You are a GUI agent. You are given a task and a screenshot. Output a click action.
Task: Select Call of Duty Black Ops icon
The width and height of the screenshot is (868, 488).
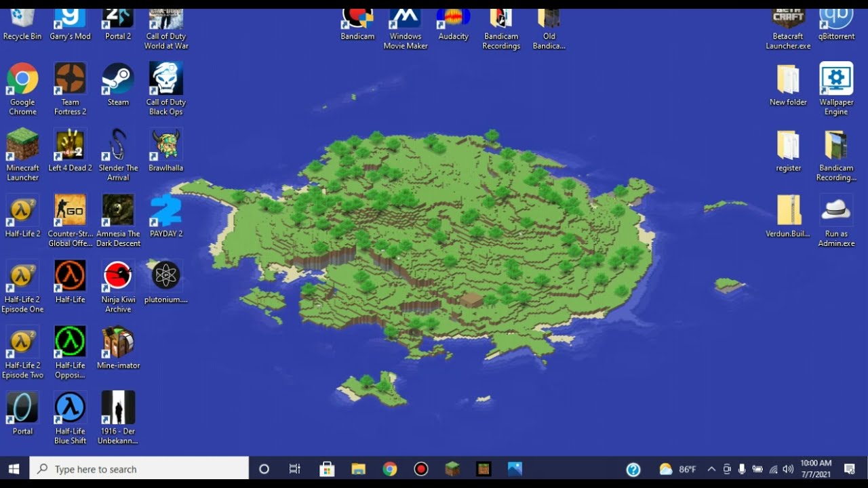tap(166, 89)
